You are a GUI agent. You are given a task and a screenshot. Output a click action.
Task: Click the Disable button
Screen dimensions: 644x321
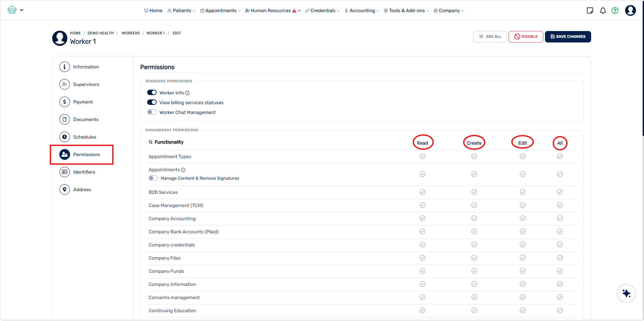point(526,36)
